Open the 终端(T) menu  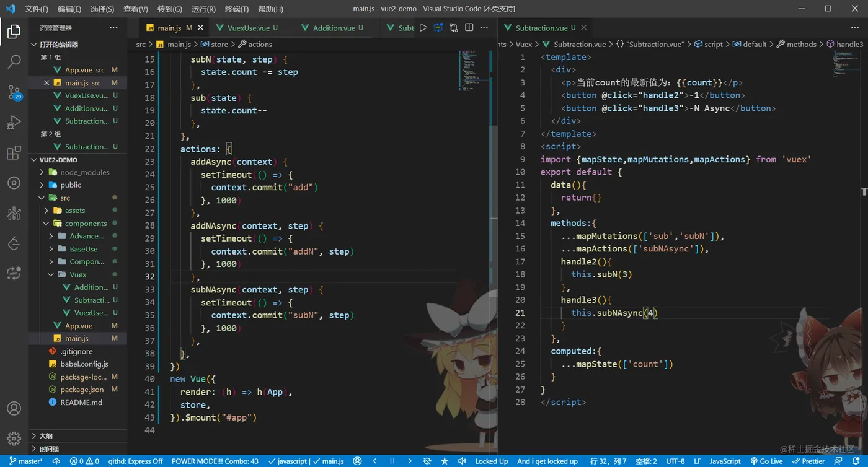[x=236, y=9]
